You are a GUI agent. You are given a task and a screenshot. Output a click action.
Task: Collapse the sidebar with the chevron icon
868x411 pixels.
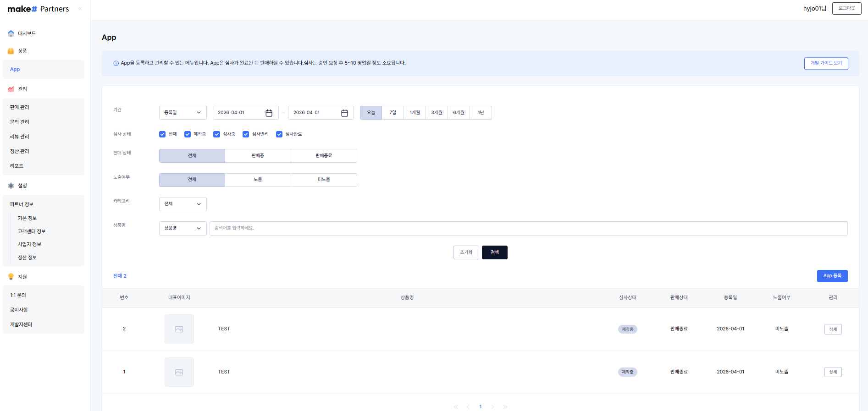click(80, 9)
